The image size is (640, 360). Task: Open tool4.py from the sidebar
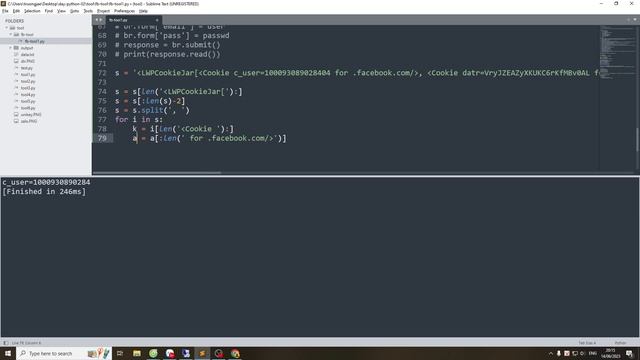click(x=28, y=95)
